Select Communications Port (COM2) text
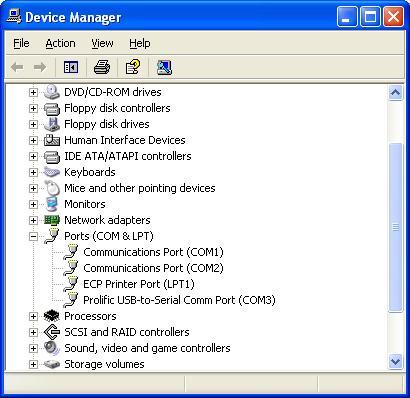410x398 pixels. 153,268
